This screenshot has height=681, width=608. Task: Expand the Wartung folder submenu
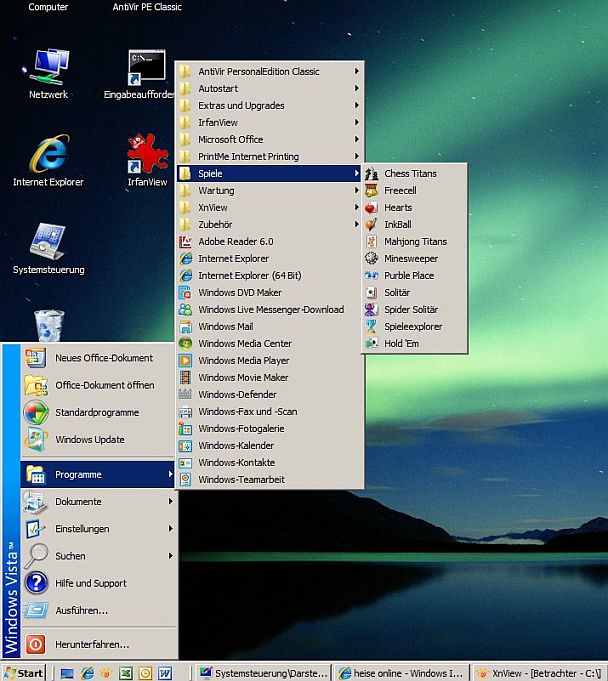click(269, 190)
